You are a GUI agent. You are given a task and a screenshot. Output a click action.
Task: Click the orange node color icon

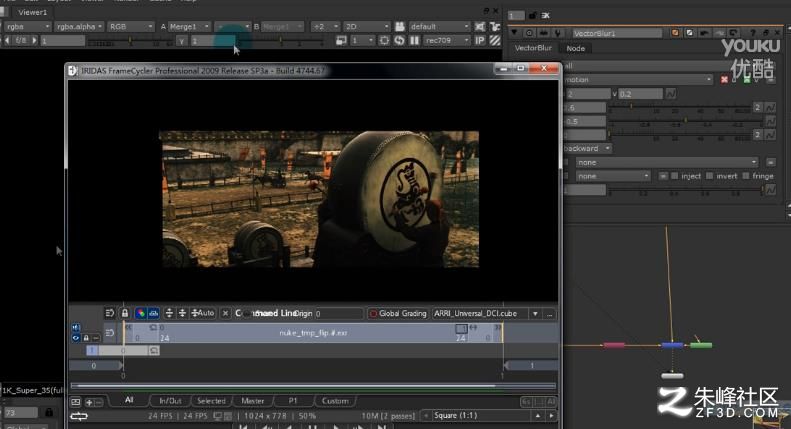coord(675,33)
